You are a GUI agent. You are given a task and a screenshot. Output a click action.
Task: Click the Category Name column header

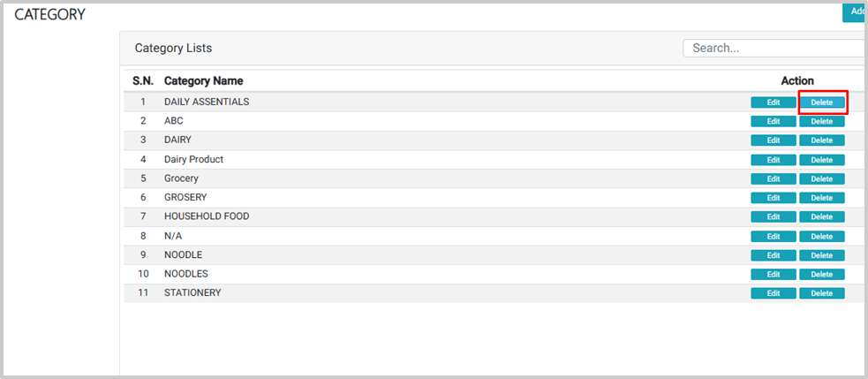[x=203, y=81]
